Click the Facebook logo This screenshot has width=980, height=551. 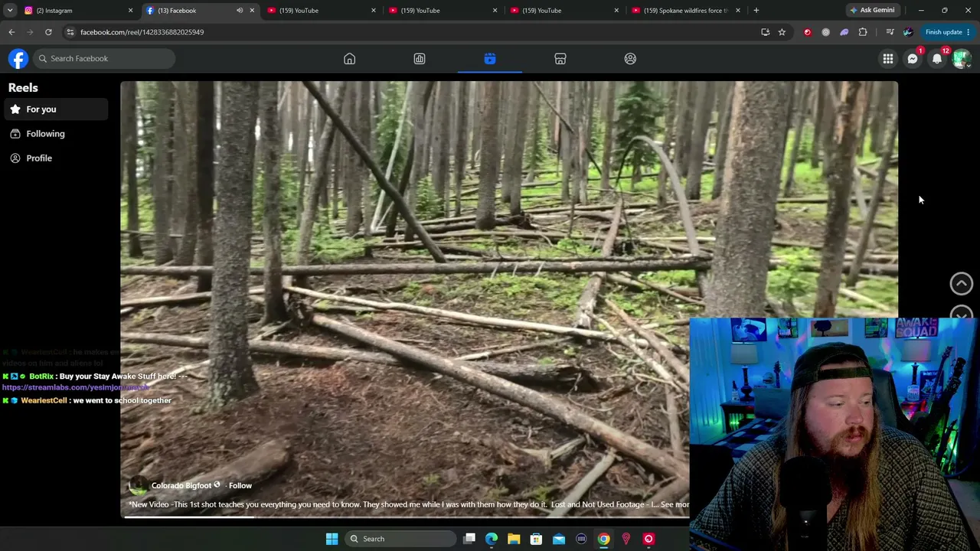click(x=18, y=59)
